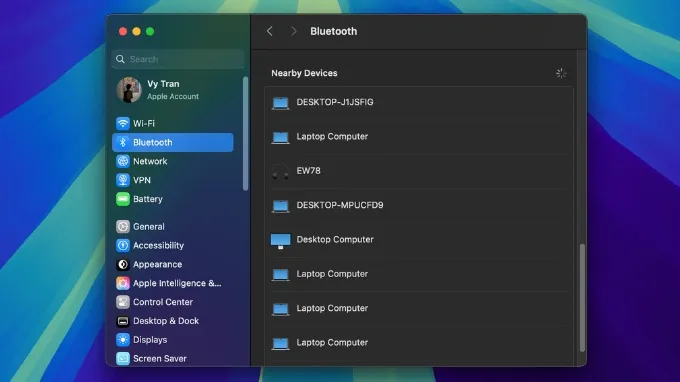Click the Wi-Fi icon in sidebar
This screenshot has height=382, width=680.
click(x=123, y=124)
